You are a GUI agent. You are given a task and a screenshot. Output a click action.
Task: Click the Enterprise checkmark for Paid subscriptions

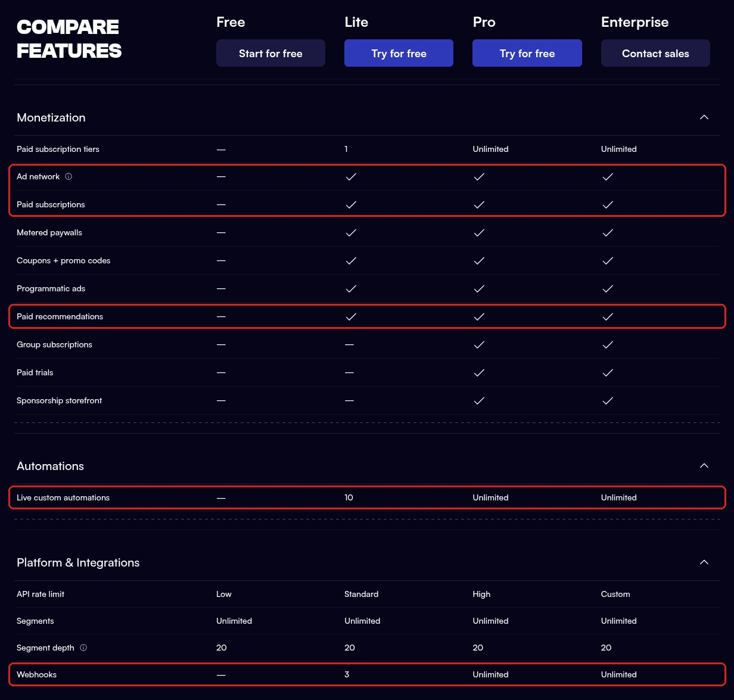608,205
